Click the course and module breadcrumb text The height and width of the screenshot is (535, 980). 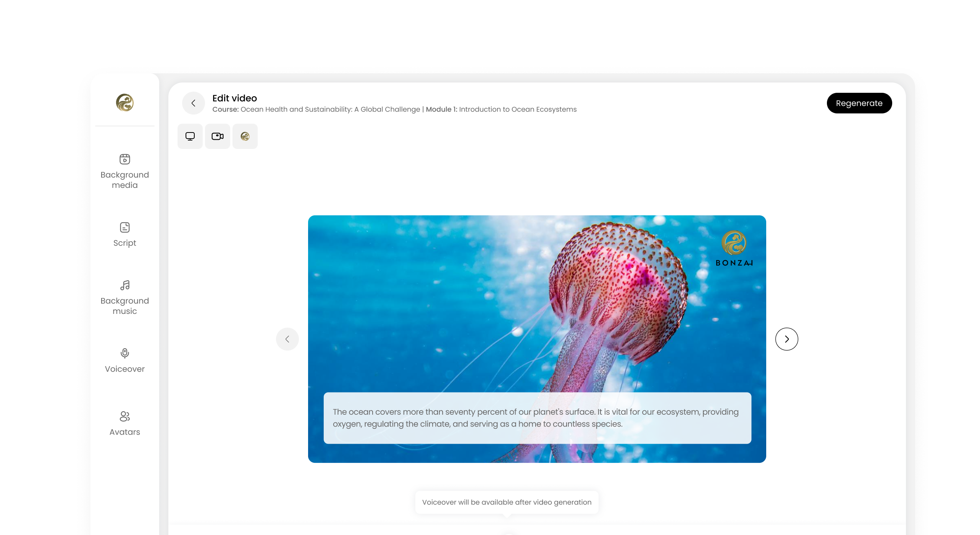[x=394, y=109]
